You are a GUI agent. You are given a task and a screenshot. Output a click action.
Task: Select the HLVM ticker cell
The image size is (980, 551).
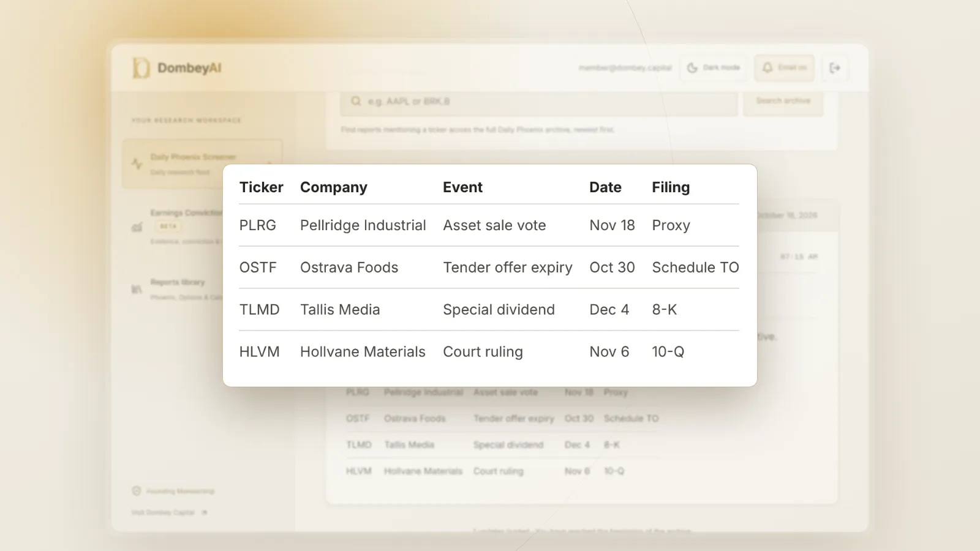coord(260,352)
